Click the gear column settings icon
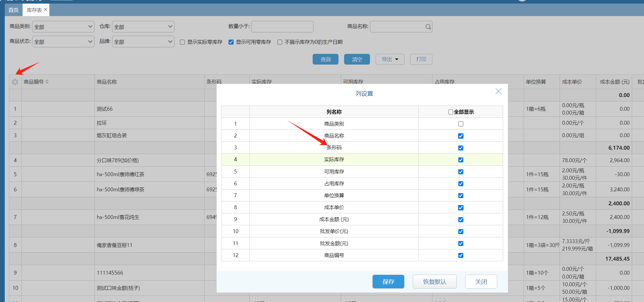The width and height of the screenshot is (644, 302). 15,82
